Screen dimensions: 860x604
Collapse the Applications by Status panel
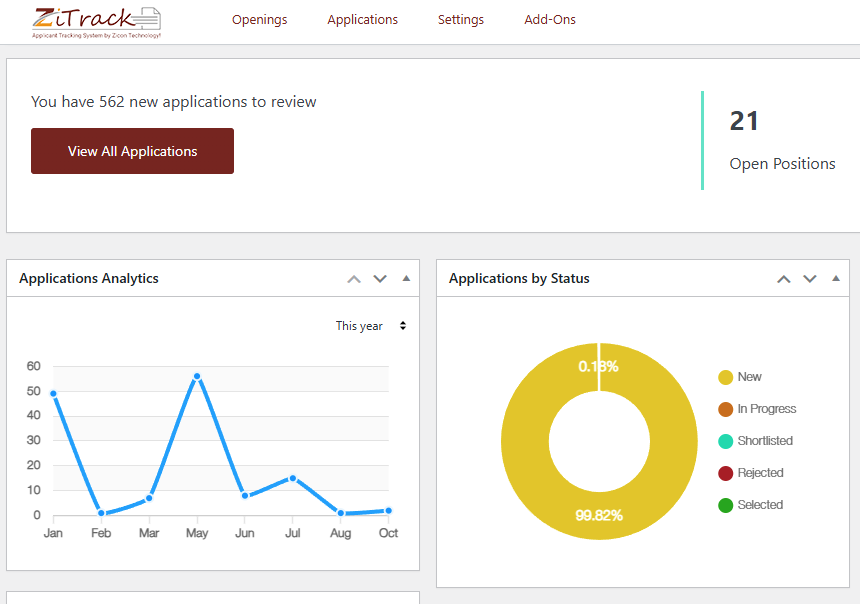836,279
